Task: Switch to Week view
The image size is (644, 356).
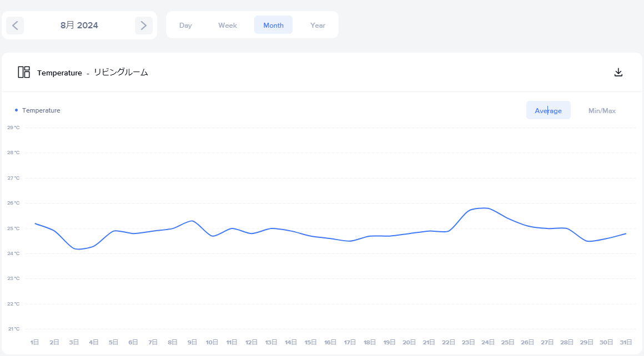Action: tap(228, 25)
